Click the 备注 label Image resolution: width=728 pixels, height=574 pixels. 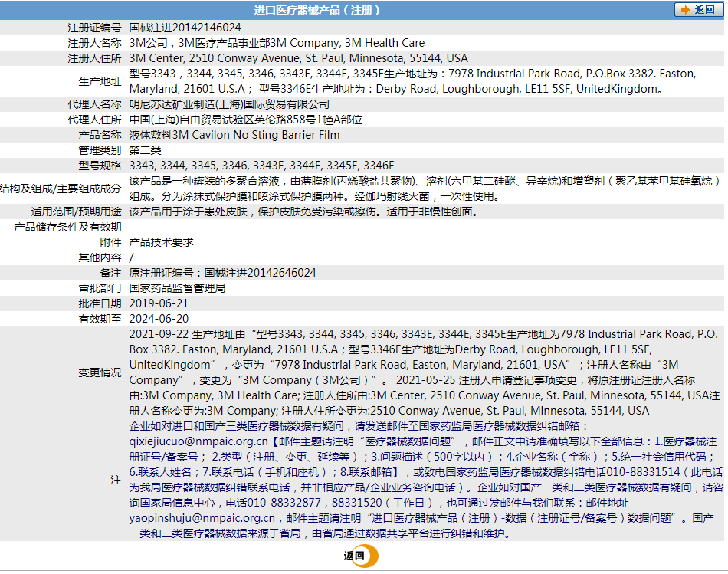pyautogui.click(x=110, y=273)
